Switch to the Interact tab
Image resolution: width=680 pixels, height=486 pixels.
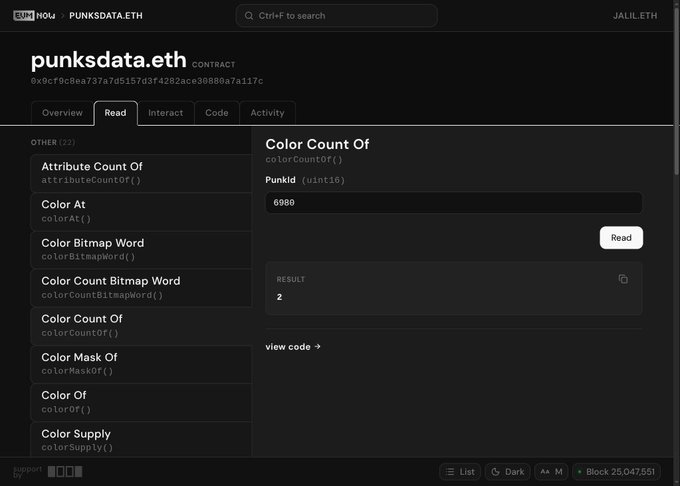[166, 113]
